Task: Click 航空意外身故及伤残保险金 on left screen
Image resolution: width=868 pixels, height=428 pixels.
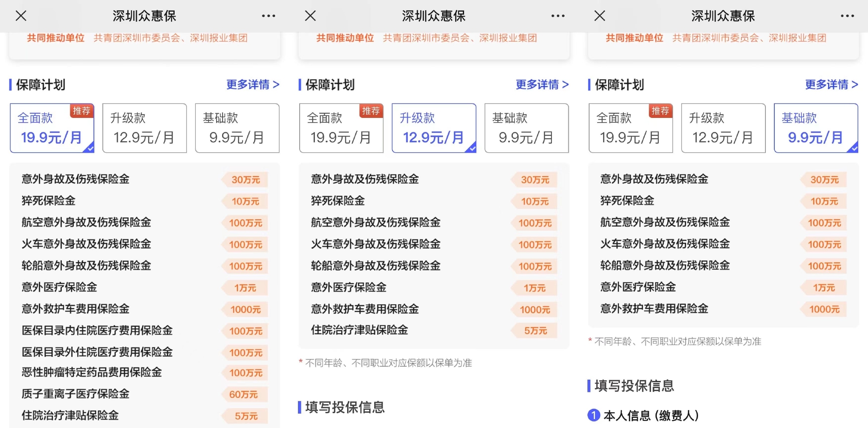Action: tap(86, 222)
